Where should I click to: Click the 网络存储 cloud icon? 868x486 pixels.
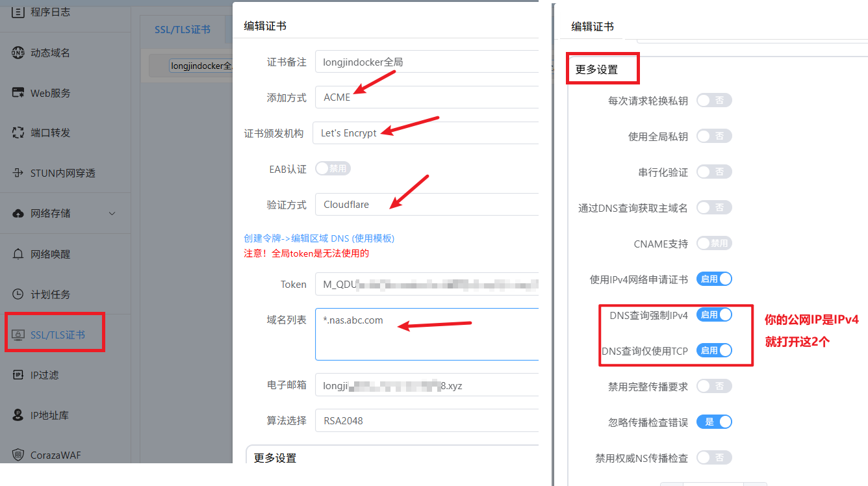pos(18,213)
